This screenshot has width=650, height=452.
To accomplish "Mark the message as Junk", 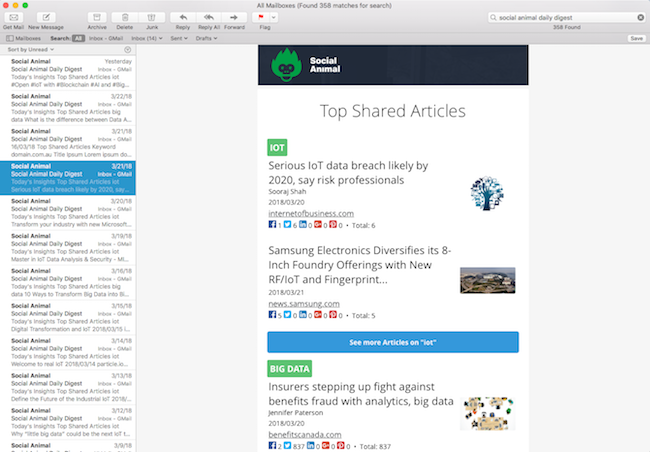I will click(152, 17).
